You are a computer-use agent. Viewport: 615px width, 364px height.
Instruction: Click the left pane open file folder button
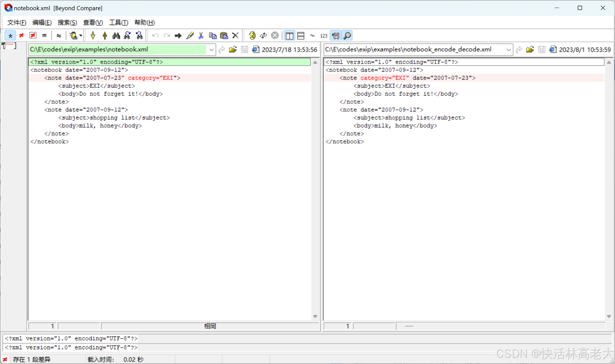233,50
